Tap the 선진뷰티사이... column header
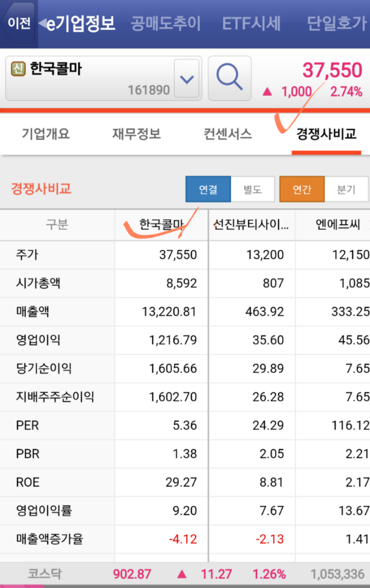This screenshot has height=588, width=370. click(x=251, y=224)
